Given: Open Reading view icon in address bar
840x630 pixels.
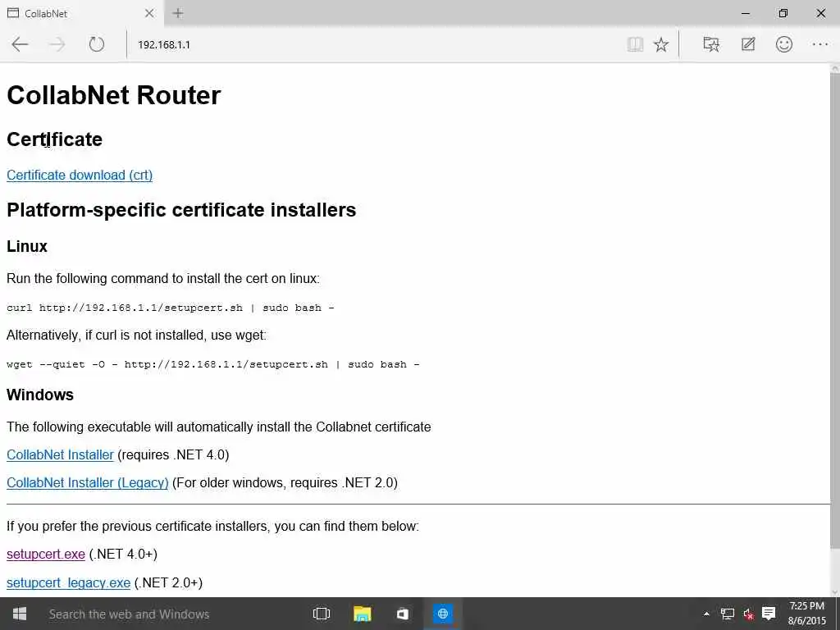Looking at the screenshot, I should coord(635,44).
